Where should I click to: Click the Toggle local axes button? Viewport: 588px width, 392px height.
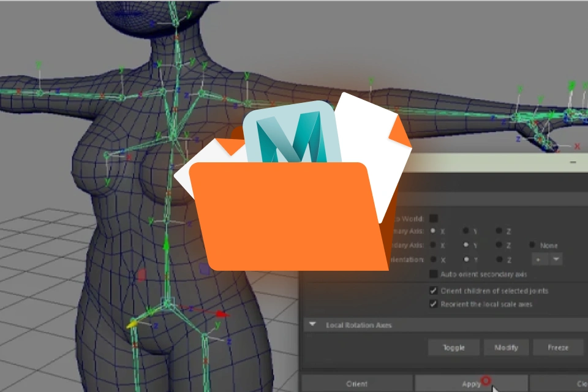tap(454, 348)
